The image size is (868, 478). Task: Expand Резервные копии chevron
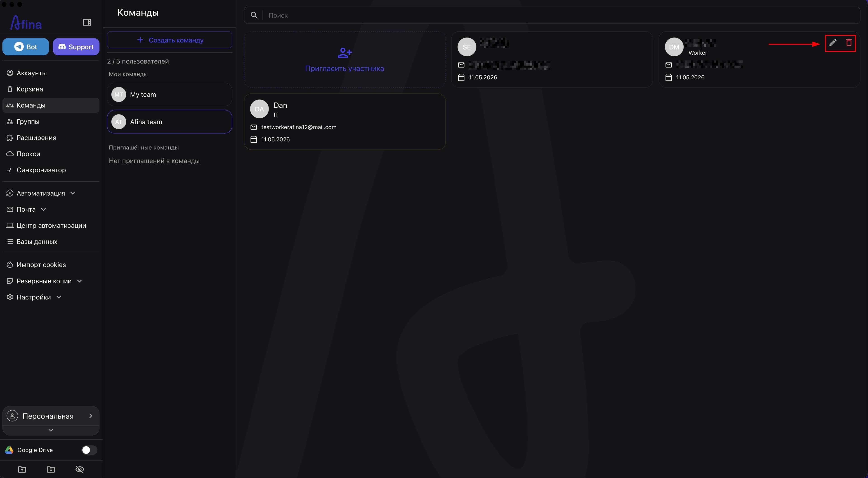pos(80,281)
